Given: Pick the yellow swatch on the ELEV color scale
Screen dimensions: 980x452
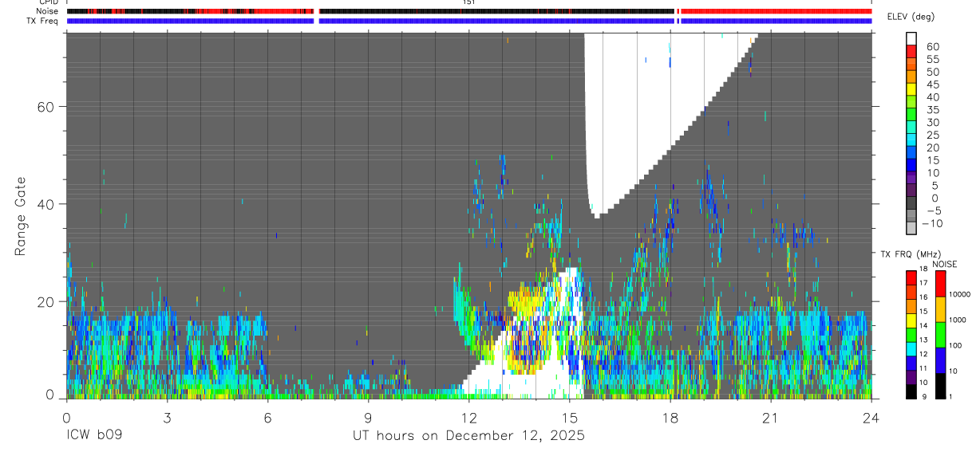Looking at the screenshot, I should tap(912, 91).
